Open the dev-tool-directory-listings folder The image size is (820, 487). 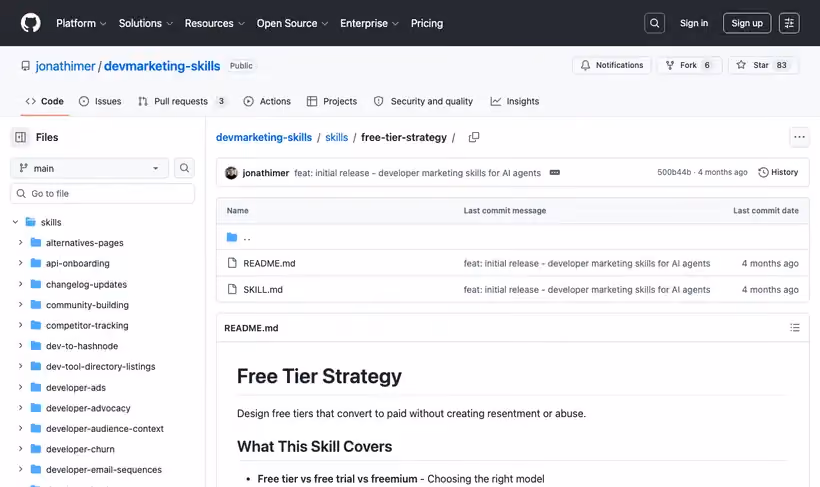click(x=100, y=367)
